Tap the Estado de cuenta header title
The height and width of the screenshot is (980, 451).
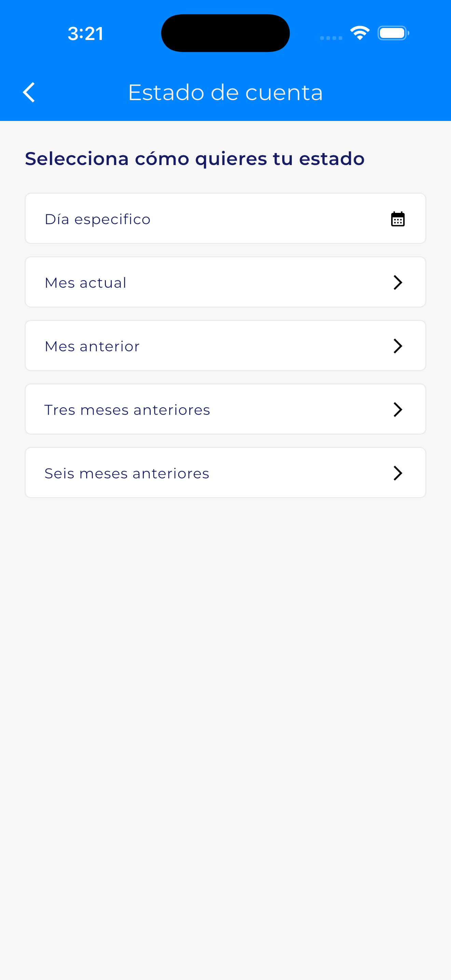point(225,93)
